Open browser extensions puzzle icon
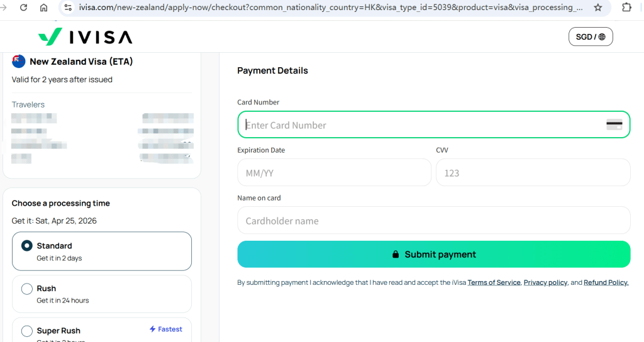The image size is (644, 342). click(626, 8)
